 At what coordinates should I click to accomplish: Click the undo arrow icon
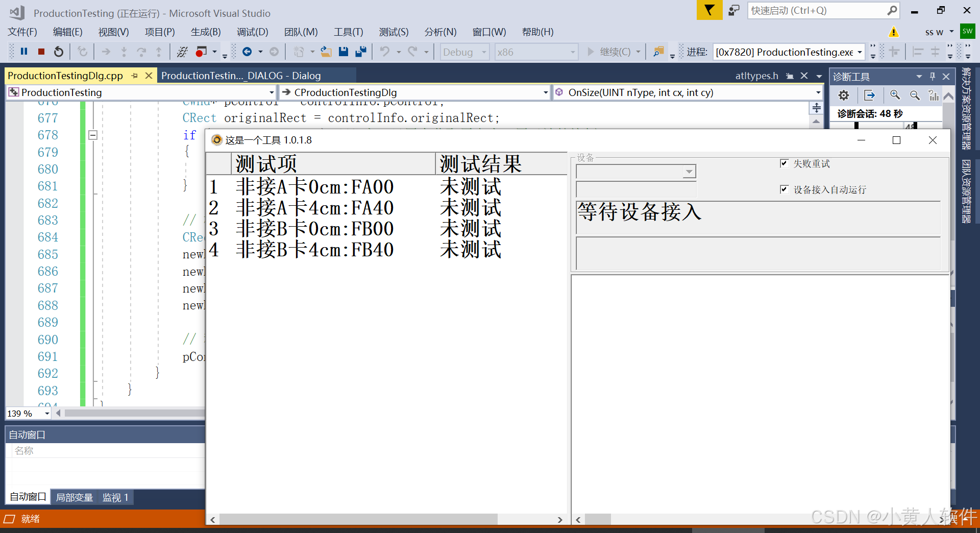385,52
